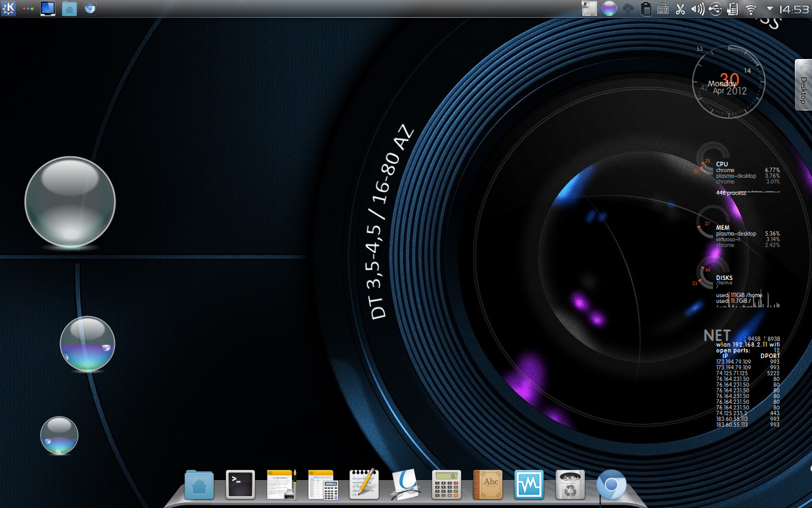Screen dimensions: 812x508
Task: Open the home folder in the bottom dock
Action: point(199,485)
